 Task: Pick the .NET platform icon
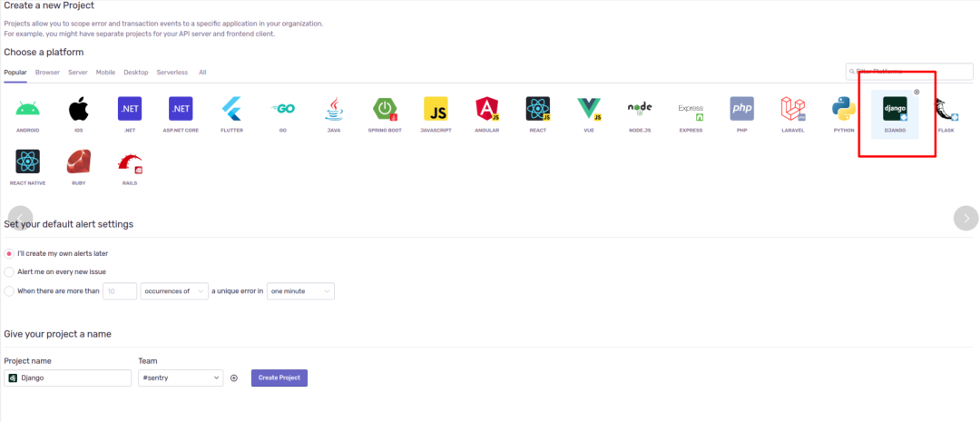pos(130,109)
